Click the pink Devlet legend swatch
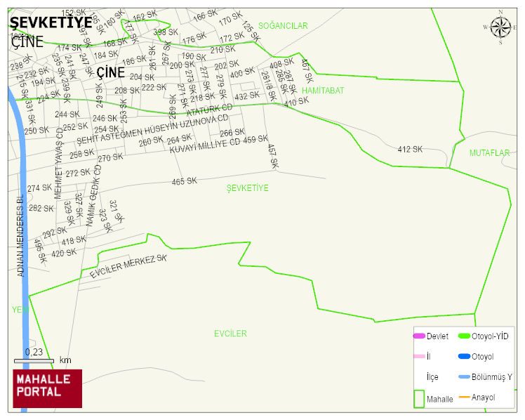 point(419,336)
